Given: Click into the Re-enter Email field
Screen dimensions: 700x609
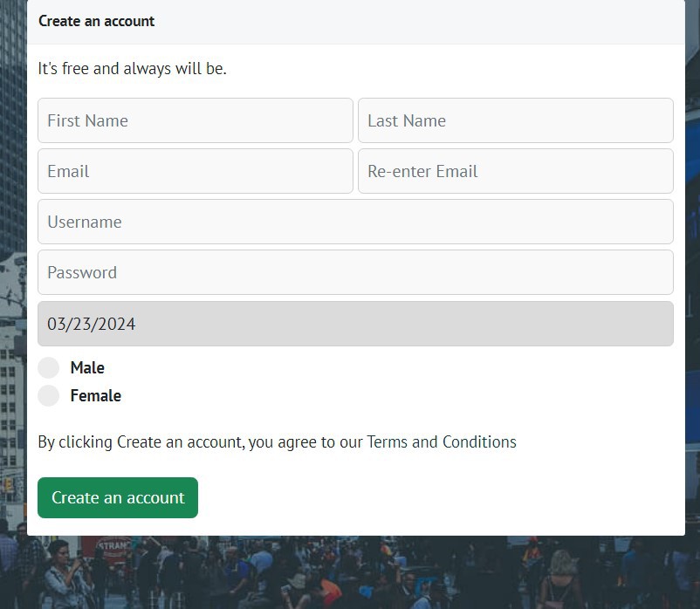Looking at the screenshot, I should point(515,171).
